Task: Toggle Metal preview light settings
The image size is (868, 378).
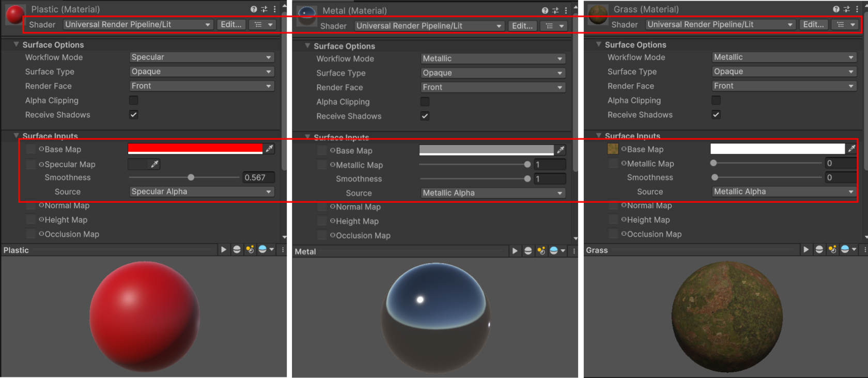Action: (541, 251)
